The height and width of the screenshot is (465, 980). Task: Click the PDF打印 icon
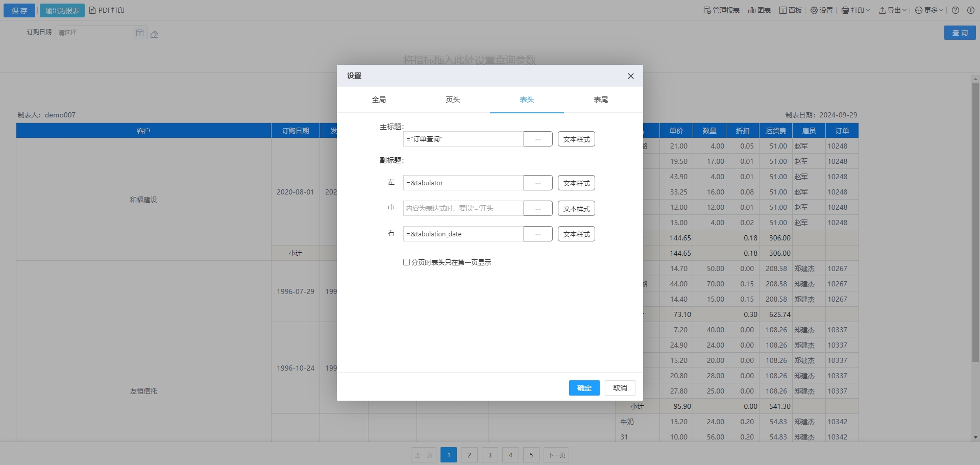(92, 10)
